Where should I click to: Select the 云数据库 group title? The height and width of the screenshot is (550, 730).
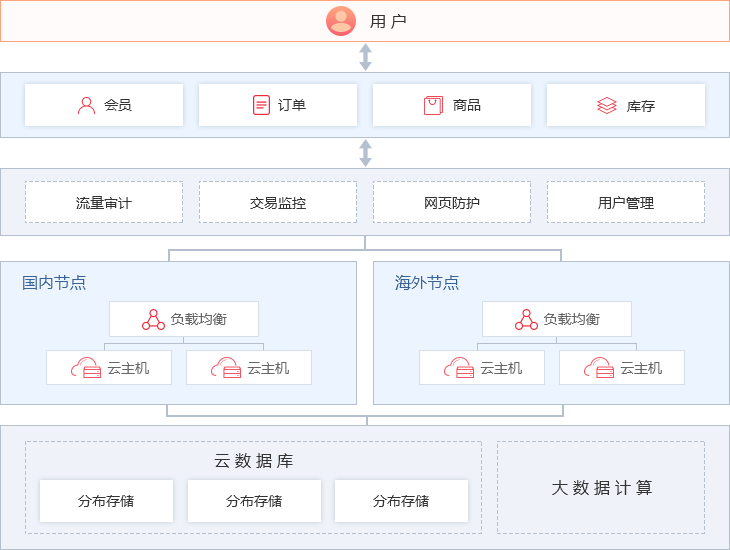coord(253,461)
